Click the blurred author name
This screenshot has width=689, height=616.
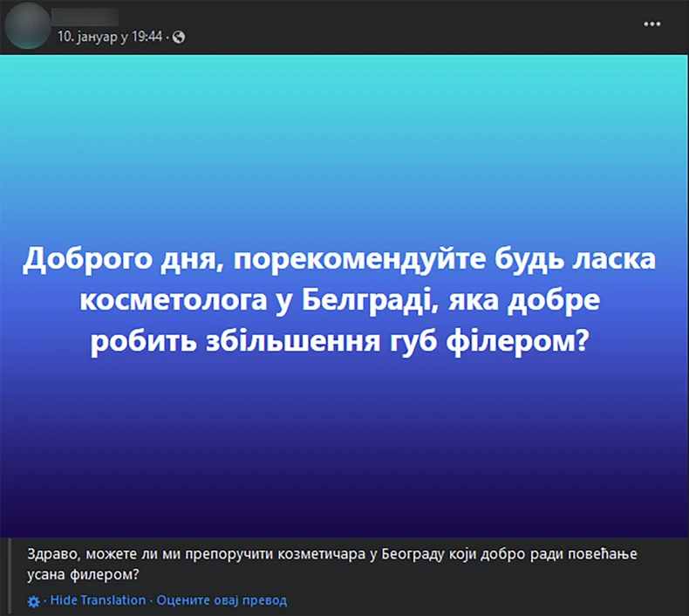(x=85, y=16)
